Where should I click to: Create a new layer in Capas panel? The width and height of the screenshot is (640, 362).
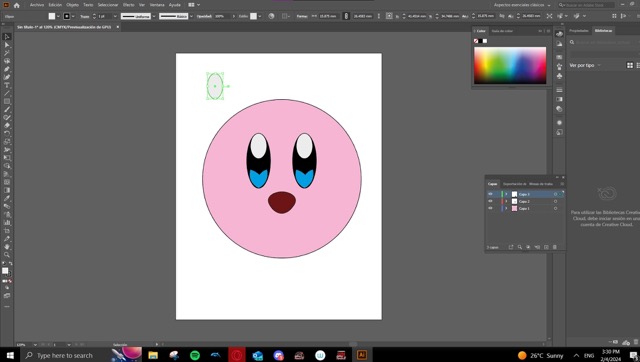coord(546,247)
